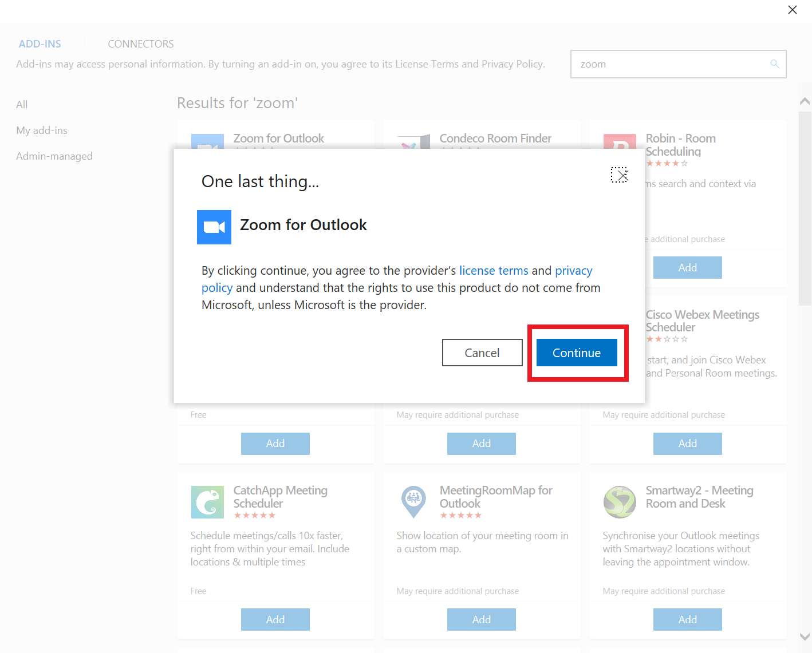Open the CatchApp Meeting Scheduler title
This screenshot has width=812, height=653.
click(281, 497)
